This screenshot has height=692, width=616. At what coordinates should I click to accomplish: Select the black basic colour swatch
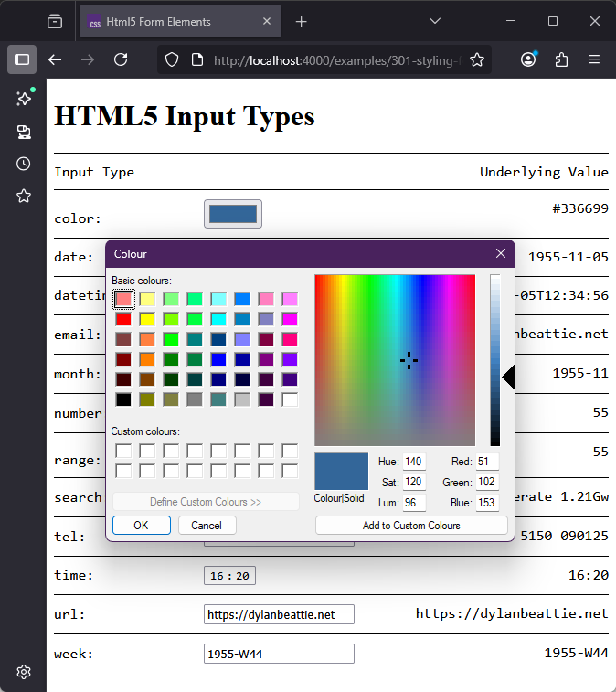pos(123,399)
